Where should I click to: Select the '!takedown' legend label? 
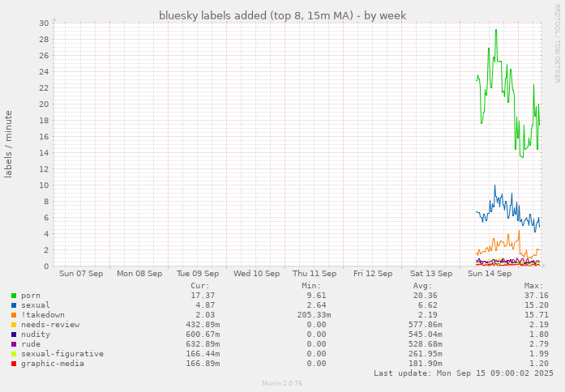[43, 315]
